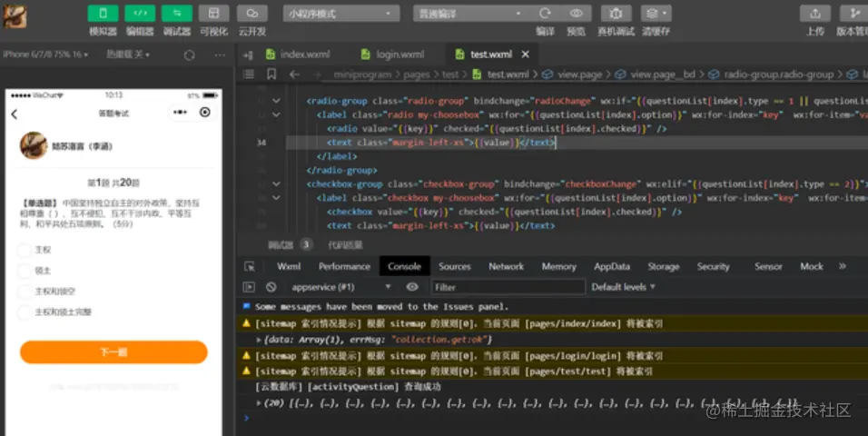Open the mini program mode (小程序模式) dropdown
The height and width of the screenshot is (436, 868).
(x=341, y=14)
